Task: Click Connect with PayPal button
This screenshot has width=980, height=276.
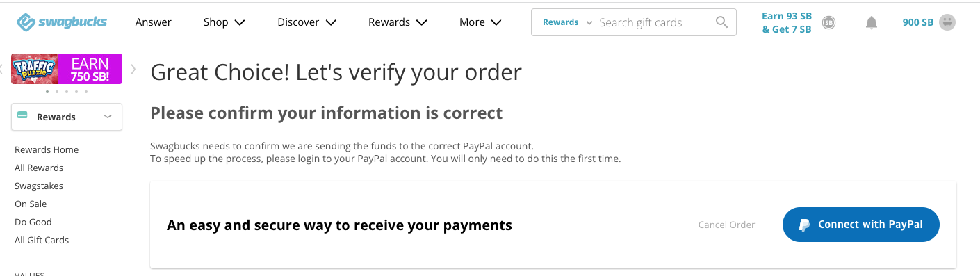Action: pos(861,225)
